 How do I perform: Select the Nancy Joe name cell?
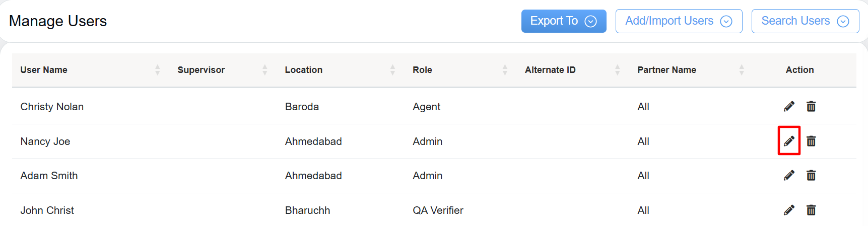45,141
